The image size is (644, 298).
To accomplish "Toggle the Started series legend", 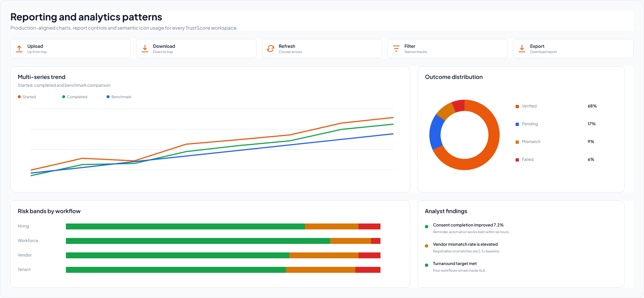I will click(27, 97).
